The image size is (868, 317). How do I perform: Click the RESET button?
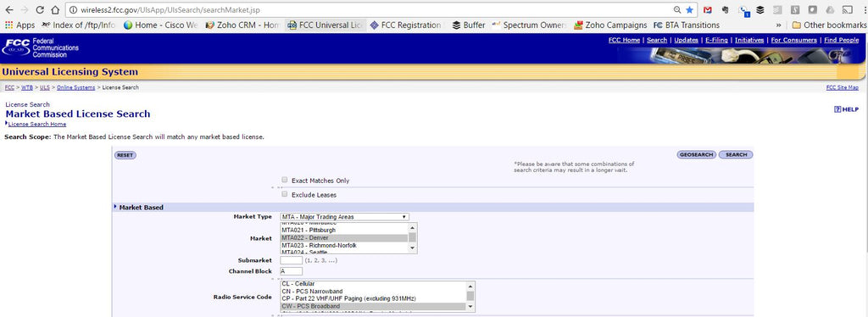(125, 155)
